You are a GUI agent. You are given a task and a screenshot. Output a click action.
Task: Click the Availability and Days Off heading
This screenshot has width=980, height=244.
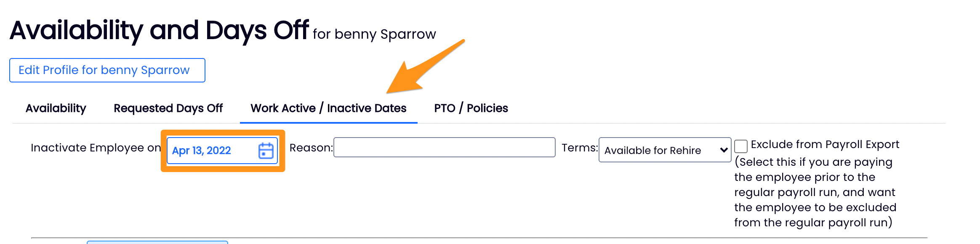[x=159, y=30]
